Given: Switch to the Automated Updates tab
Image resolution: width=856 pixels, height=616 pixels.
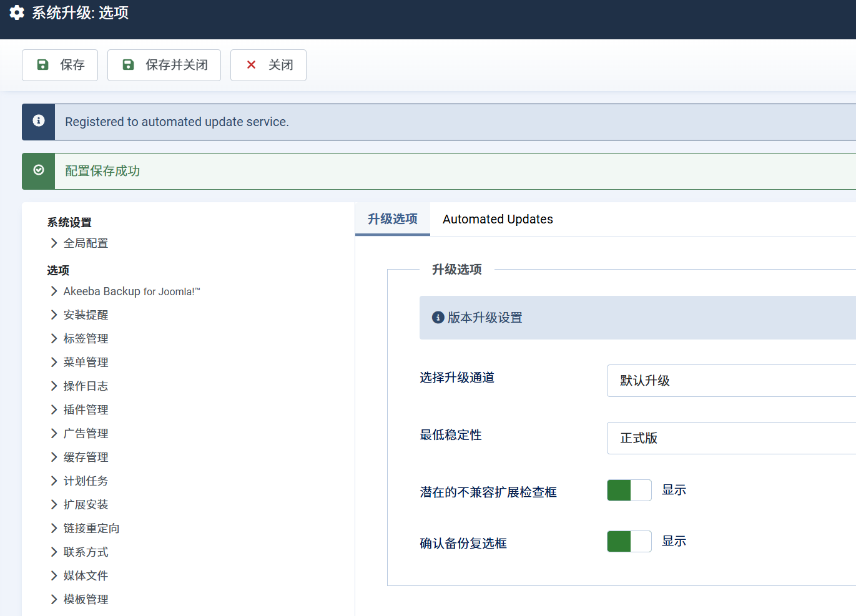Looking at the screenshot, I should coord(498,219).
